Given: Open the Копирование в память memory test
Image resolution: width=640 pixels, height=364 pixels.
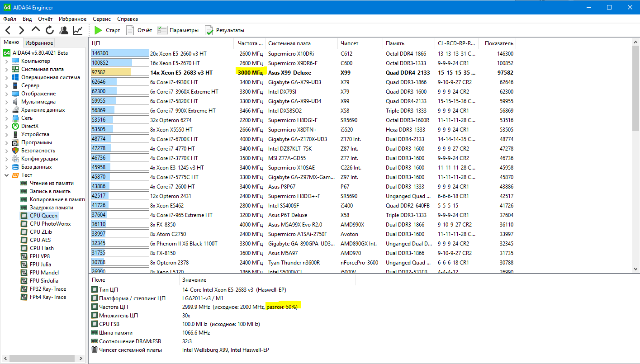Looking at the screenshot, I should tap(52, 199).
